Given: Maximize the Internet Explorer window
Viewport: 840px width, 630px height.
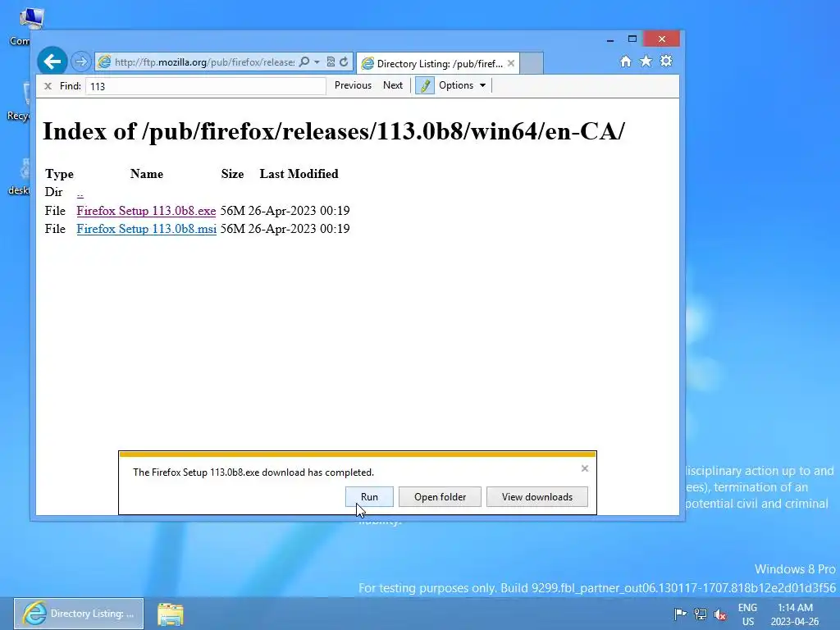Looking at the screenshot, I should pyautogui.click(x=632, y=39).
